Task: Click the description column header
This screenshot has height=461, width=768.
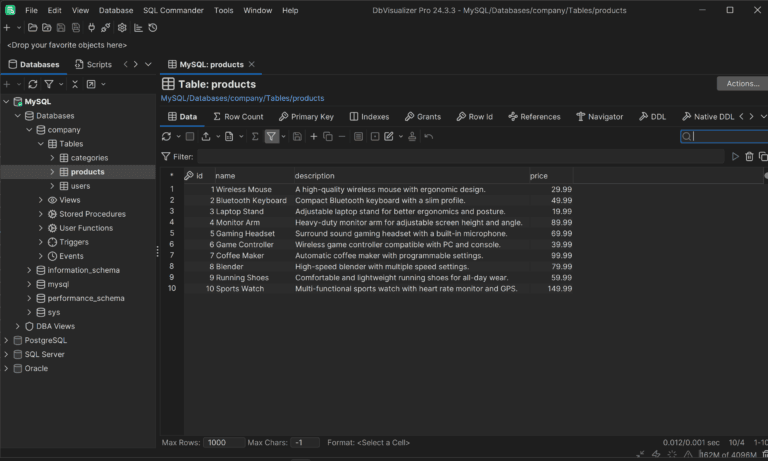Action: [411, 176]
